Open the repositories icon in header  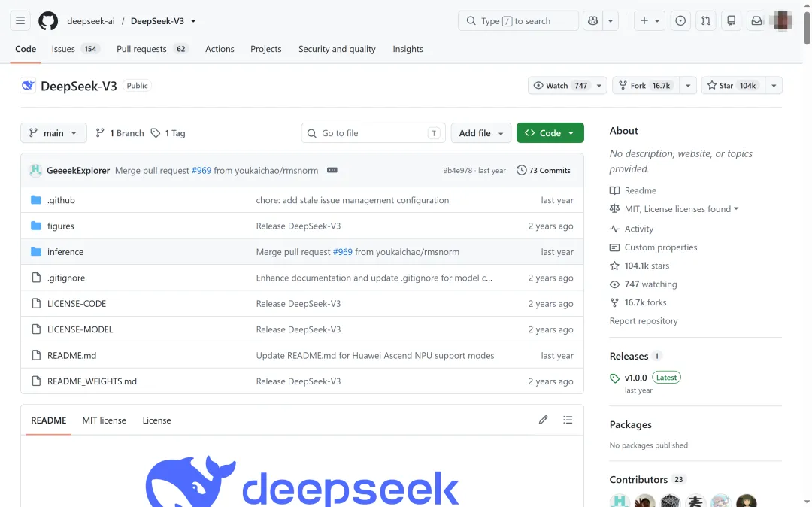(x=732, y=21)
